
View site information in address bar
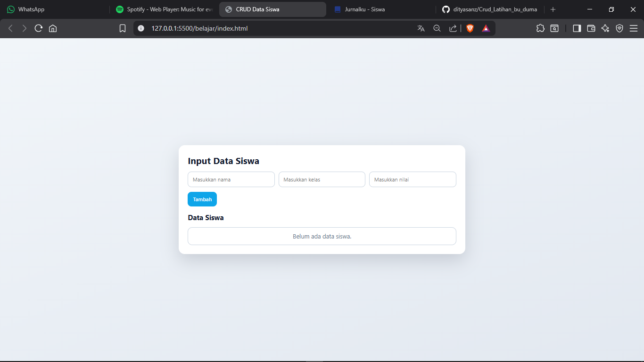point(140,28)
